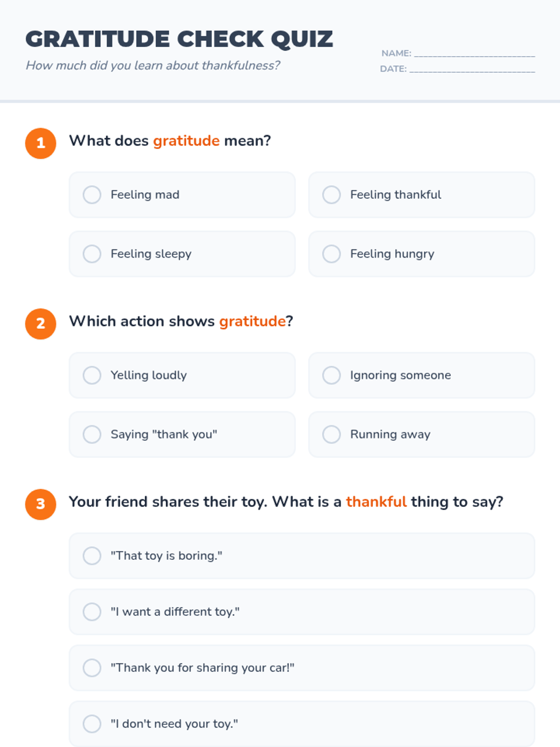Click highlighted word 'thankful' in question three
This screenshot has width=560, height=747.
[x=376, y=502]
